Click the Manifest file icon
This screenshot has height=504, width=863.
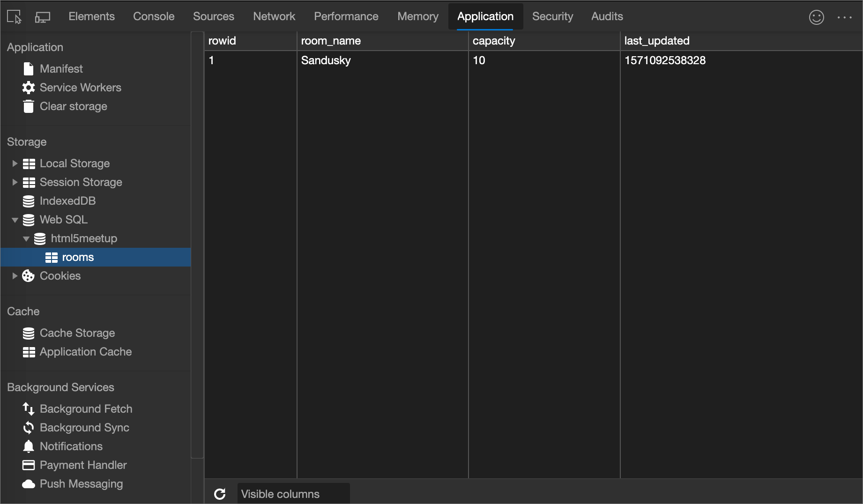29,69
